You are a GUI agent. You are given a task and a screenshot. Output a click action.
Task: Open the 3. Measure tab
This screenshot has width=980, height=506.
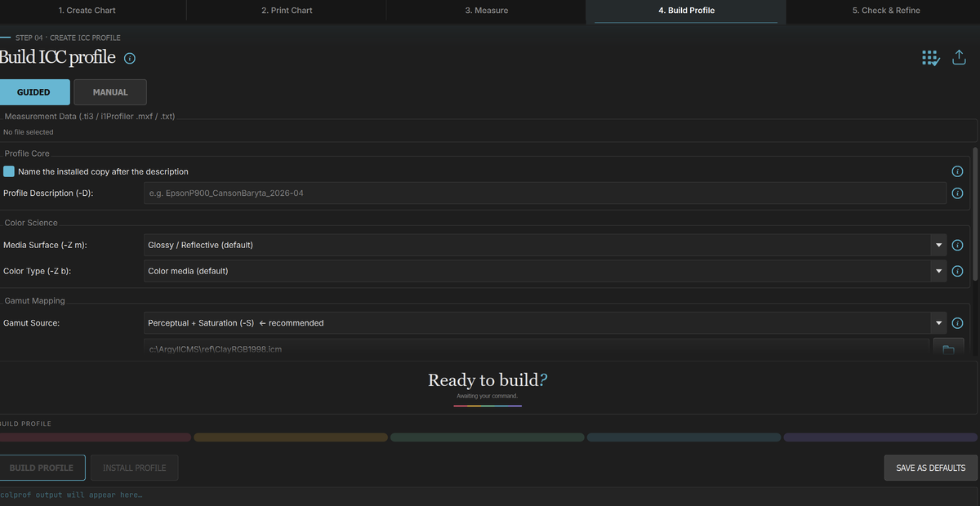[487, 11]
